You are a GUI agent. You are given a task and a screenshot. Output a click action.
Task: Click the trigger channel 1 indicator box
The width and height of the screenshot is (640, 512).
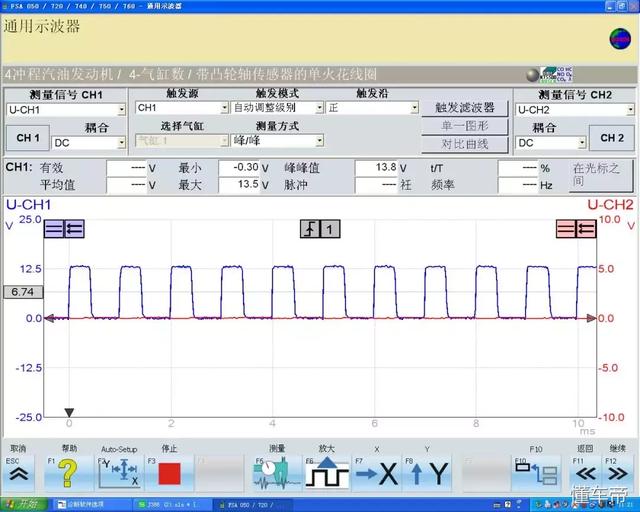click(x=330, y=229)
